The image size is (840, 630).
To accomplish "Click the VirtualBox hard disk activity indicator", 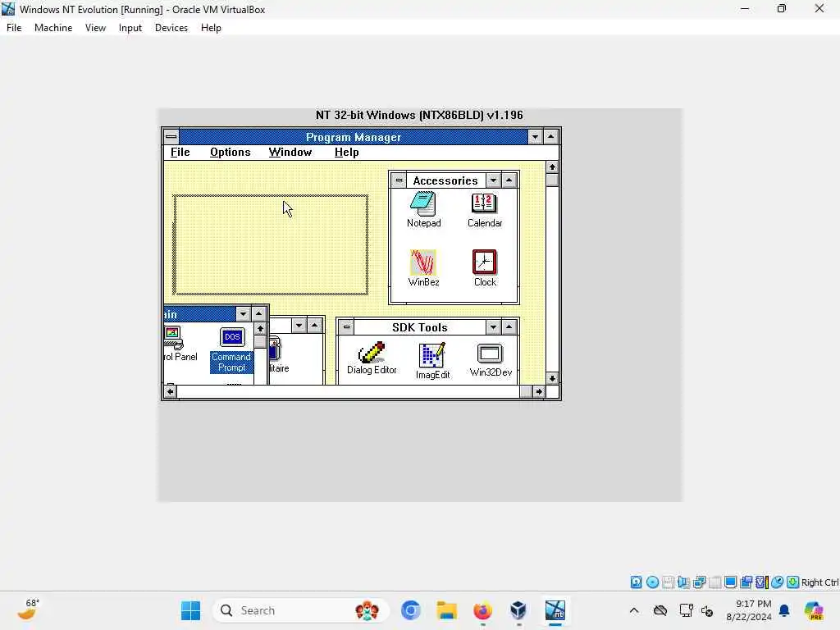I will click(636, 582).
